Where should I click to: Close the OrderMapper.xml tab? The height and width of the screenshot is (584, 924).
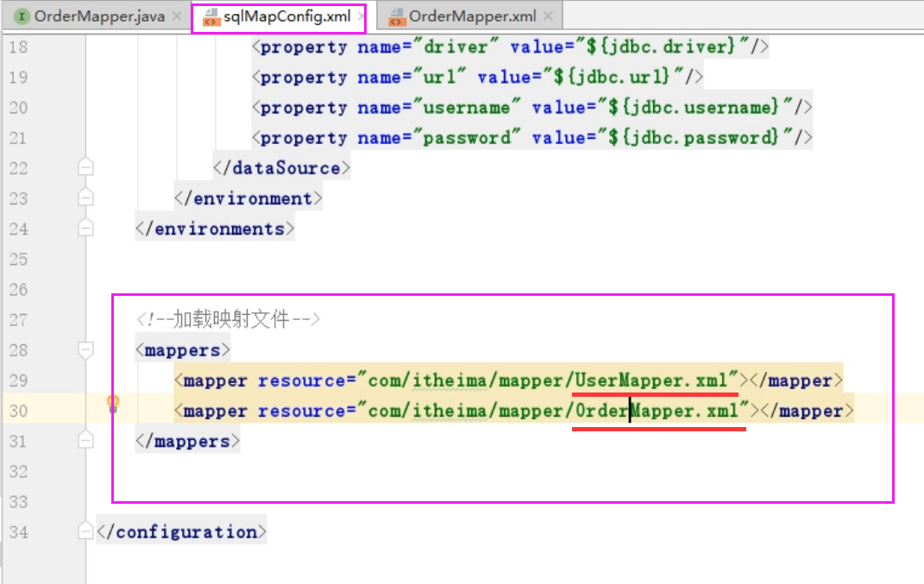point(548,16)
